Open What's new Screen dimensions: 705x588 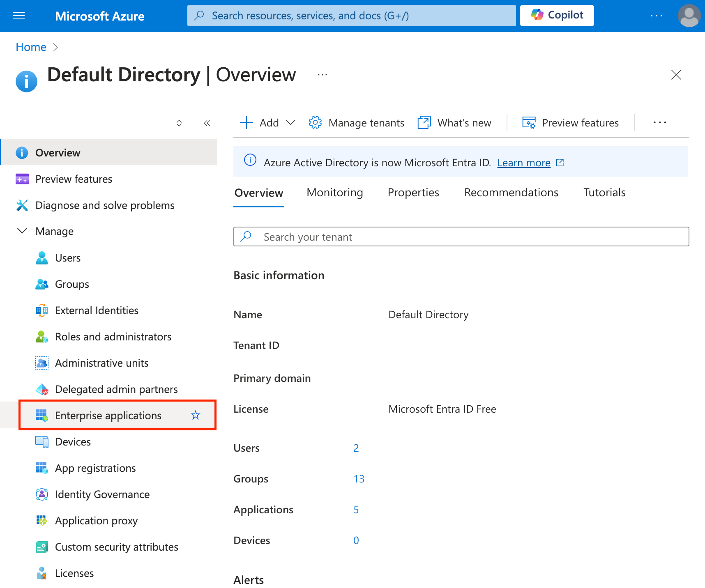coord(454,122)
